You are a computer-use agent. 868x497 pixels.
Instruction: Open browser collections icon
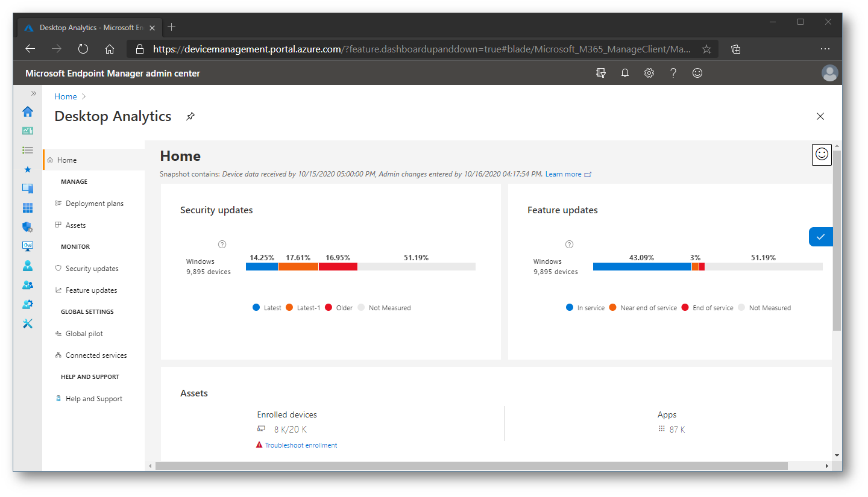click(735, 49)
